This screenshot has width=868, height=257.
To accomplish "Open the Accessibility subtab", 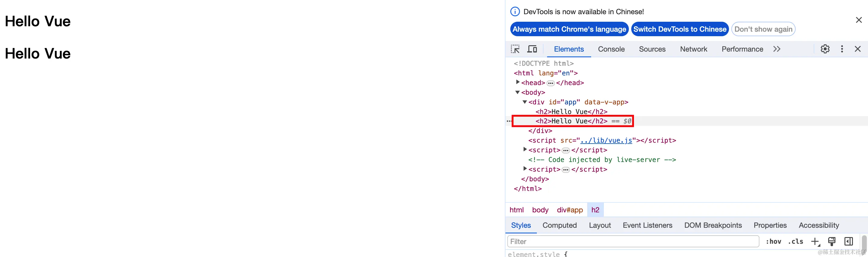I will click(819, 225).
